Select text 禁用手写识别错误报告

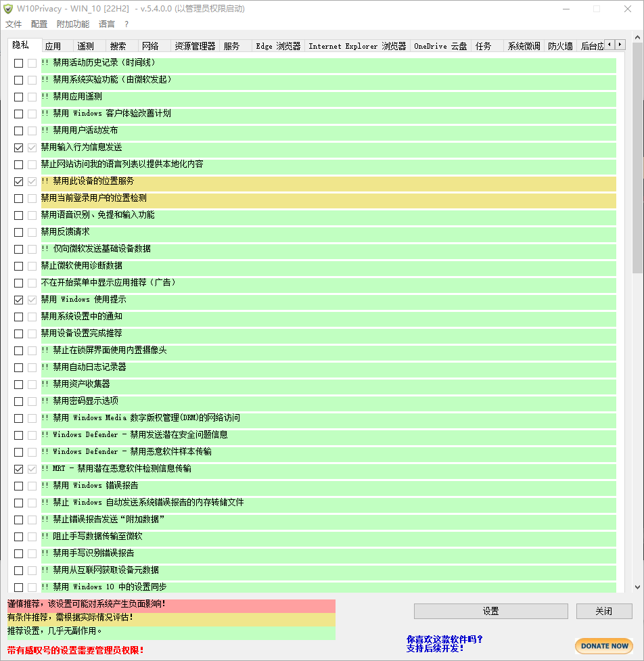(93, 553)
